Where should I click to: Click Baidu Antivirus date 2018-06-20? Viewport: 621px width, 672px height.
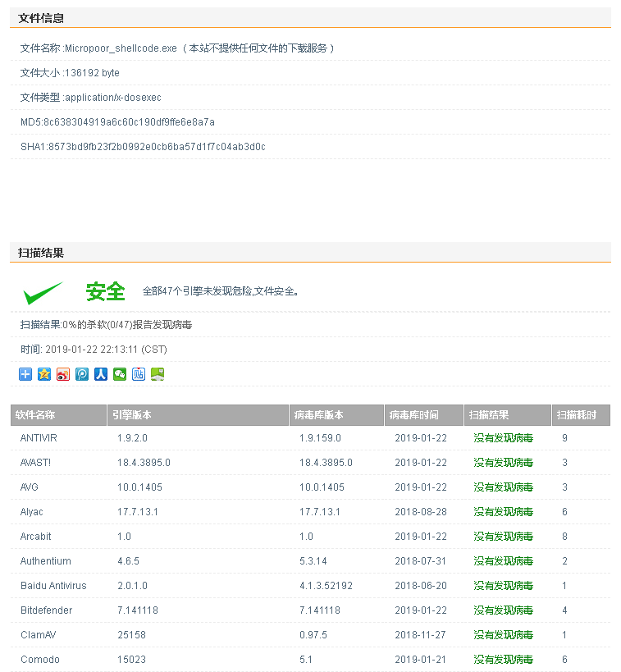421,586
